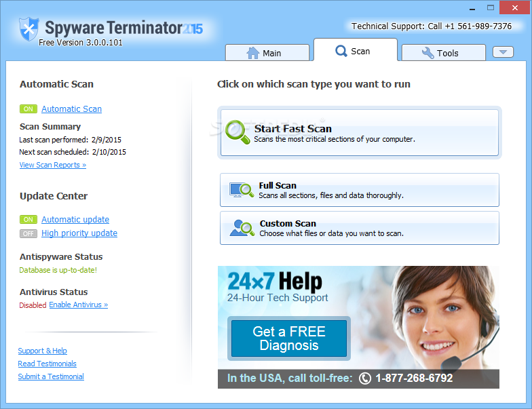The image size is (532, 409).
Task: Click 'Next scan scheduled: 2/10/2015' text
Action: [73, 152]
